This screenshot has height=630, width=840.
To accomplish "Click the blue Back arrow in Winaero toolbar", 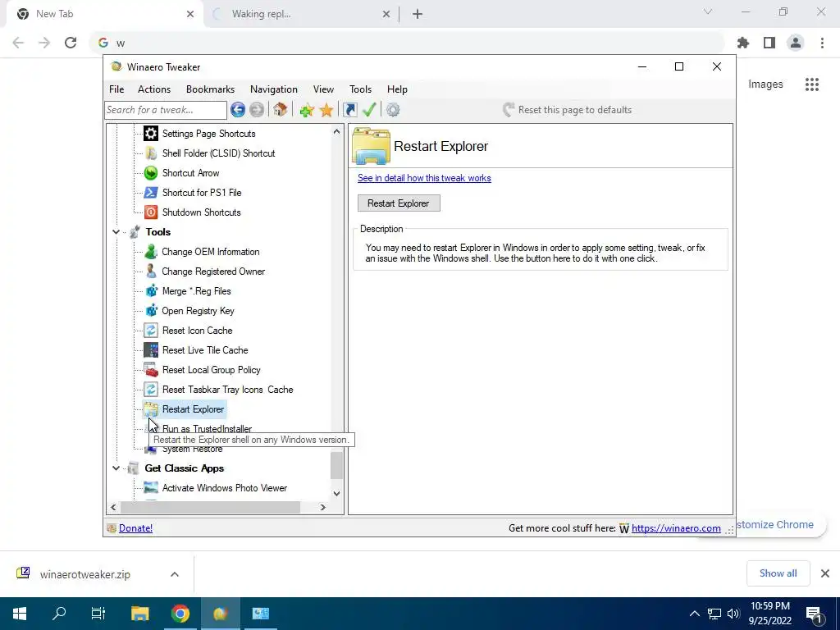I will tap(238, 110).
